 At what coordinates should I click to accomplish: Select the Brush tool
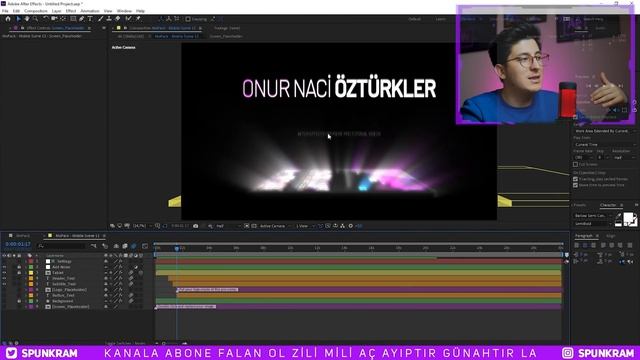100,19
